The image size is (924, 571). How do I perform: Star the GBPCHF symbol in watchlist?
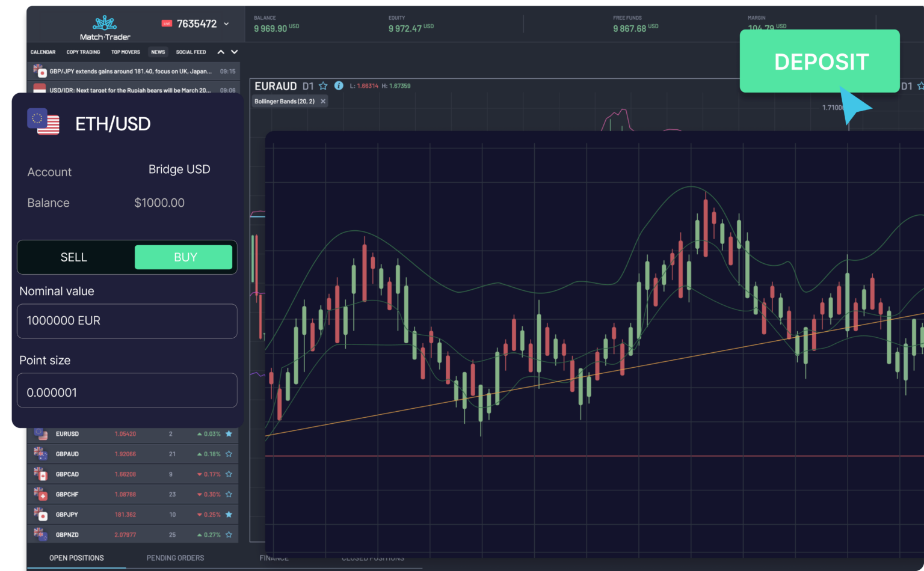229,494
